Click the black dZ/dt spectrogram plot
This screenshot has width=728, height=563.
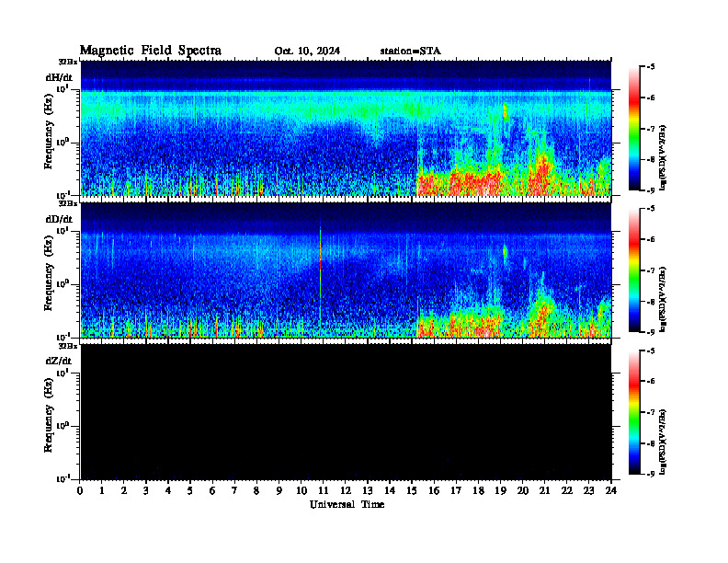click(346, 411)
